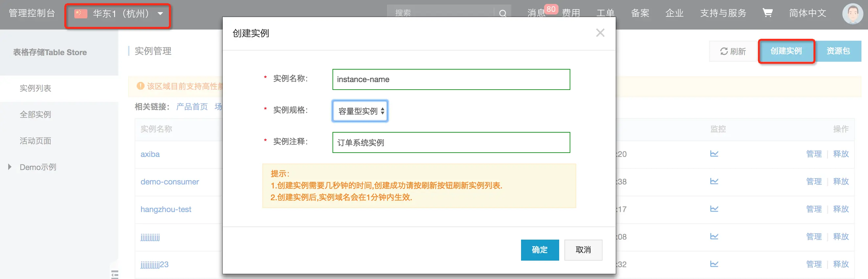868x279 pixels.
Task: Open the jjjjjjjjjj23 instance link
Action: click(x=154, y=265)
